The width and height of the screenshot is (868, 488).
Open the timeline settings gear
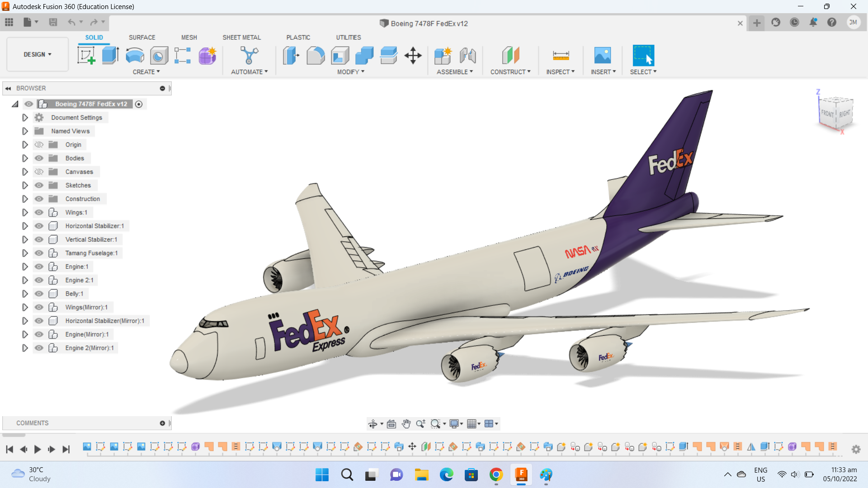(856, 449)
